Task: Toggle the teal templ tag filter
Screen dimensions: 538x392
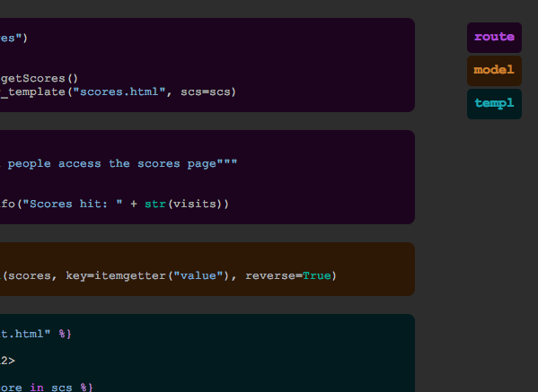Action: [494, 104]
